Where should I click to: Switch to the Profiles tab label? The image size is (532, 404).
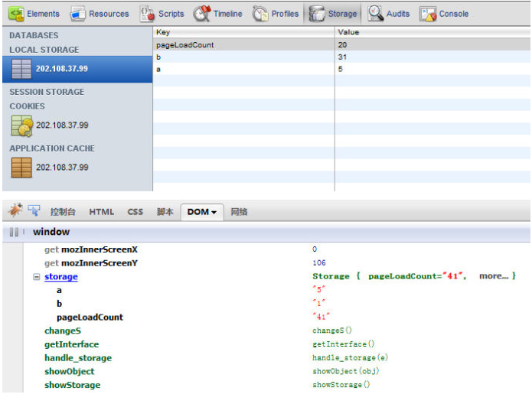(x=285, y=14)
